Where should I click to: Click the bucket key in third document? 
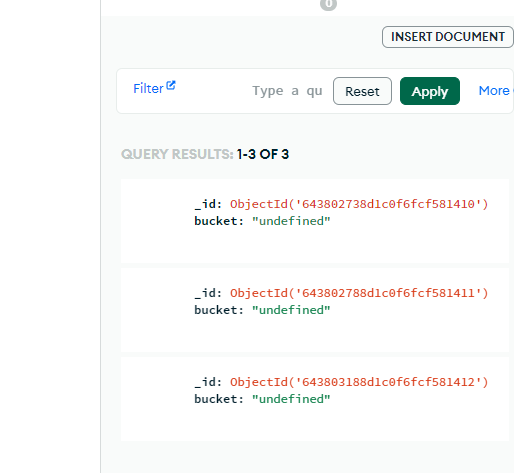216,399
